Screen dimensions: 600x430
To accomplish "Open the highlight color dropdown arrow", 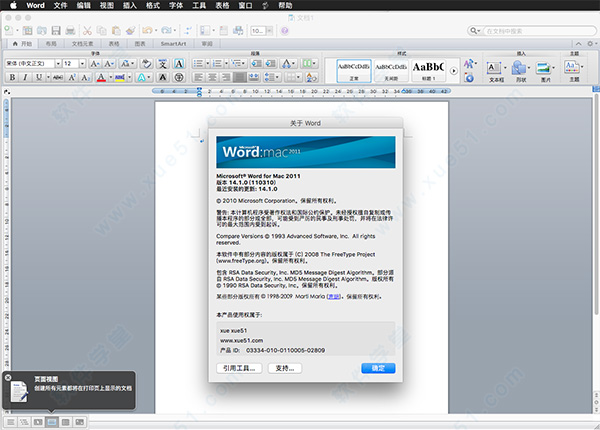I will pos(129,77).
